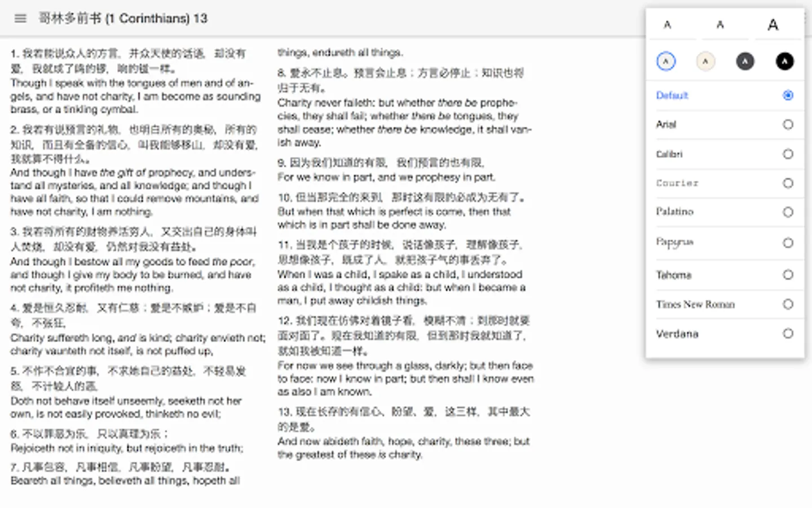Select the Default font radio button
The width and height of the screenshot is (812, 508).
click(788, 95)
